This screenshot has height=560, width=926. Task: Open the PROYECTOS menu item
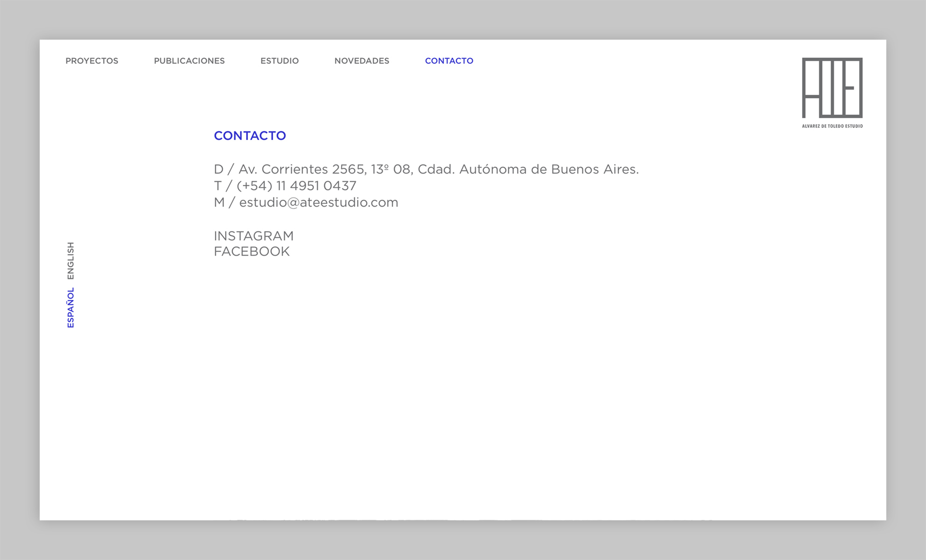(92, 61)
